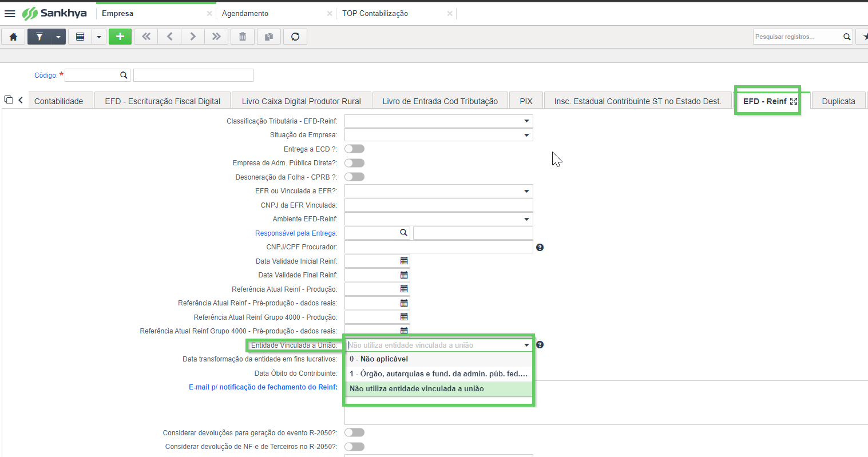Open calendar for Reinf Pré-produção dados reais

pyautogui.click(x=404, y=303)
